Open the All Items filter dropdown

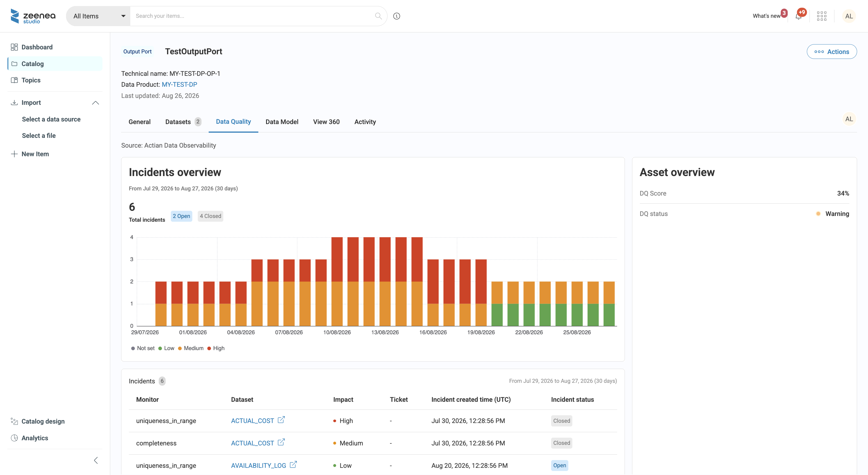98,16
